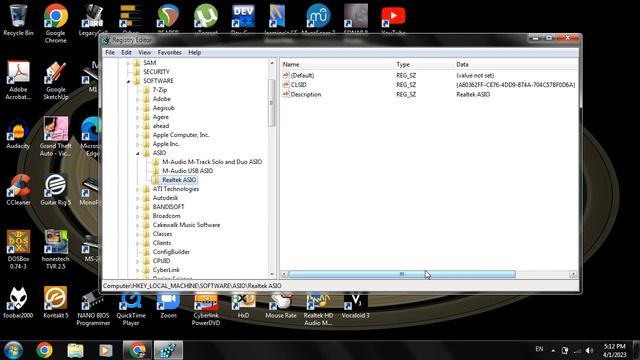Open the Windows Start menu
Image resolution: width=640 pixels, height=360 pixels.
[13, 350]
